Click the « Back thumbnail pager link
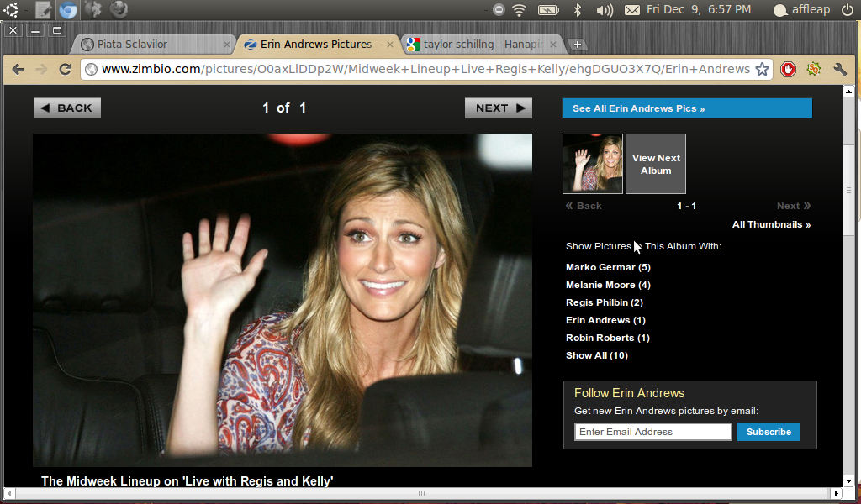This screenshot has width=861, height=504. click(584, 206)
